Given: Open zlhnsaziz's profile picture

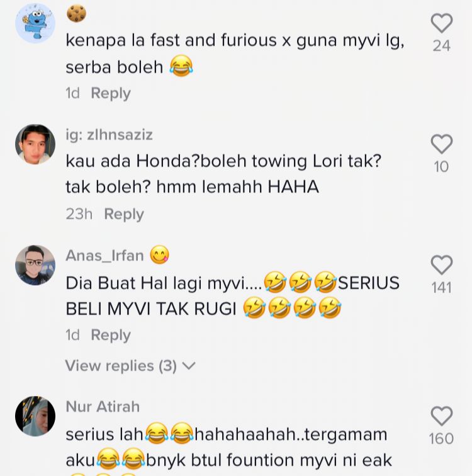Looking at the screenshot, I should point(35,144).
